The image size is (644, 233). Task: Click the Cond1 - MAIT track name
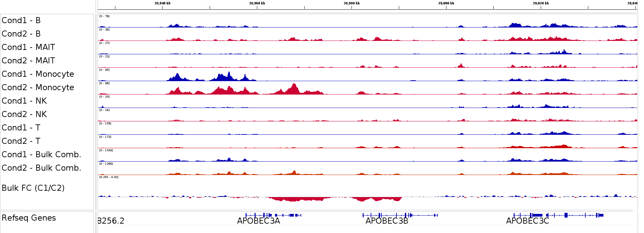(28, 47)
